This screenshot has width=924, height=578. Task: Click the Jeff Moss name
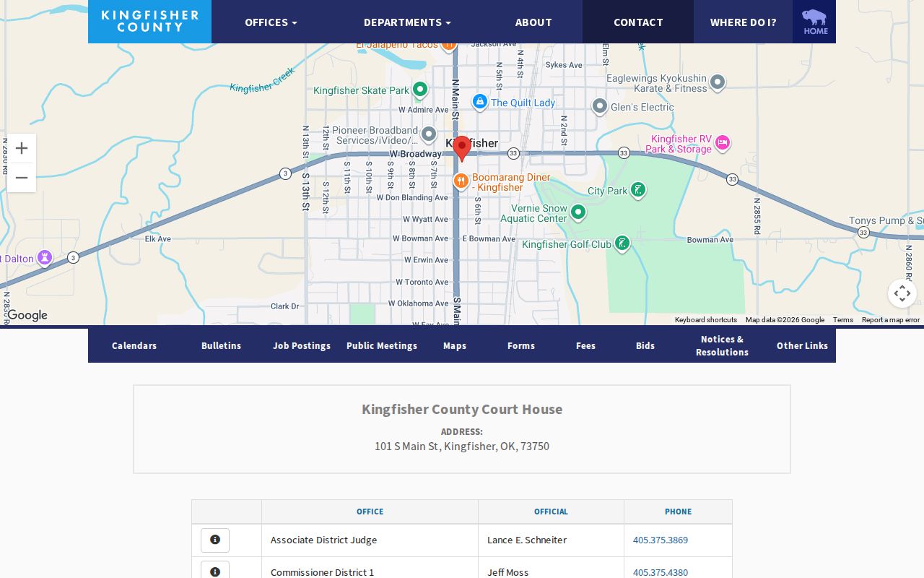click(x=508, y=572)
